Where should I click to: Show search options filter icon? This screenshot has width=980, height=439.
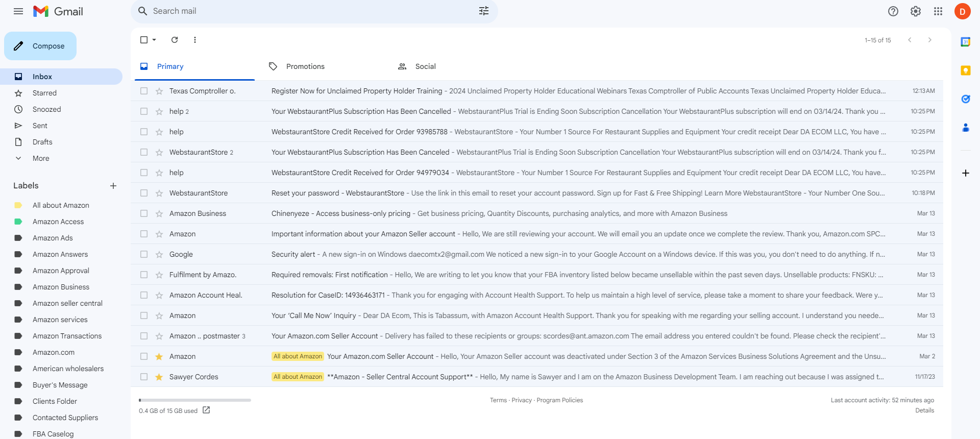(x=484, y=11)
